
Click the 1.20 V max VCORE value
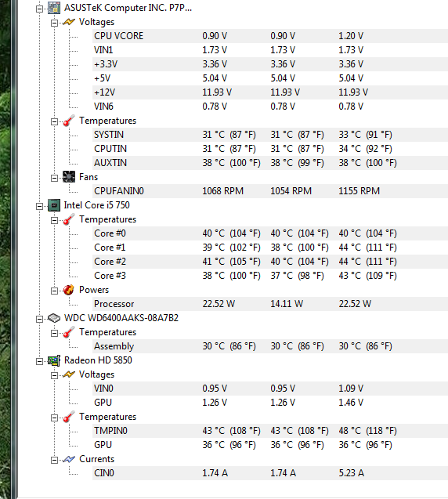pos(351,36)
